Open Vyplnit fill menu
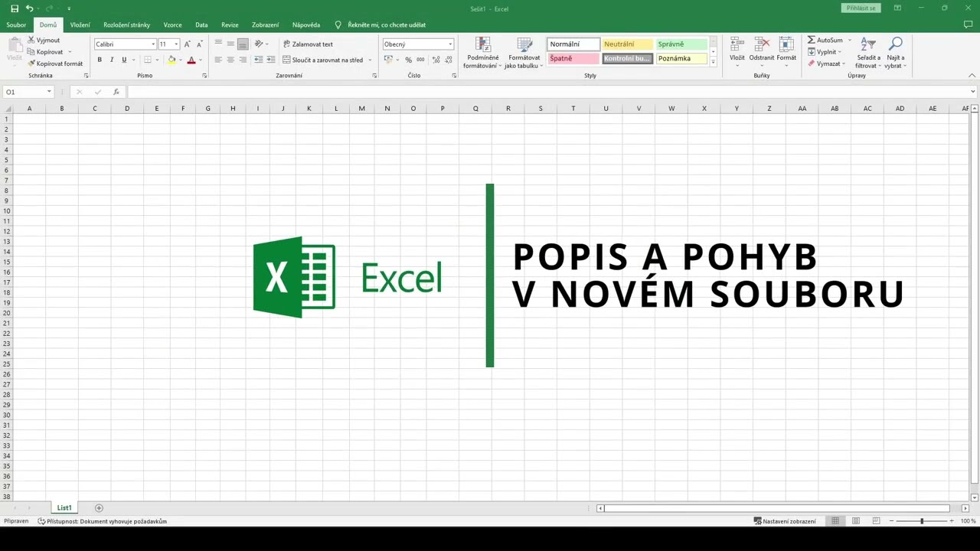 point(824,52)
